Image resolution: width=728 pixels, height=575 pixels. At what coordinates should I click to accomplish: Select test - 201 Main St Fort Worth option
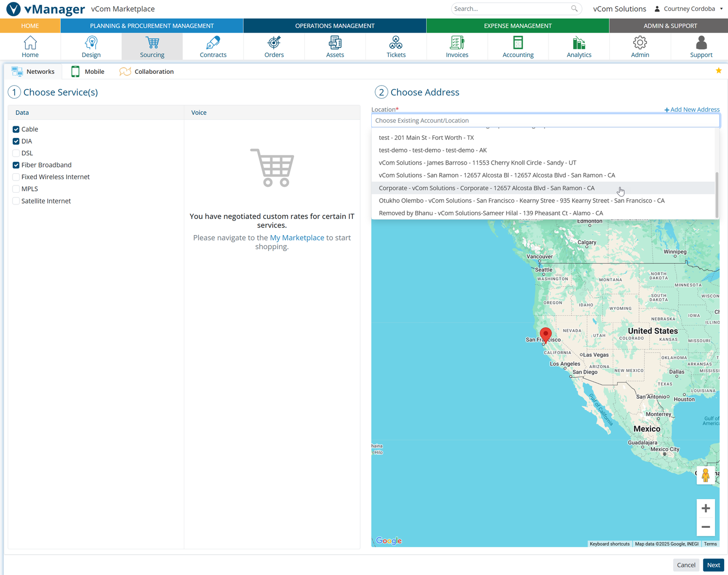pos(543,138)
